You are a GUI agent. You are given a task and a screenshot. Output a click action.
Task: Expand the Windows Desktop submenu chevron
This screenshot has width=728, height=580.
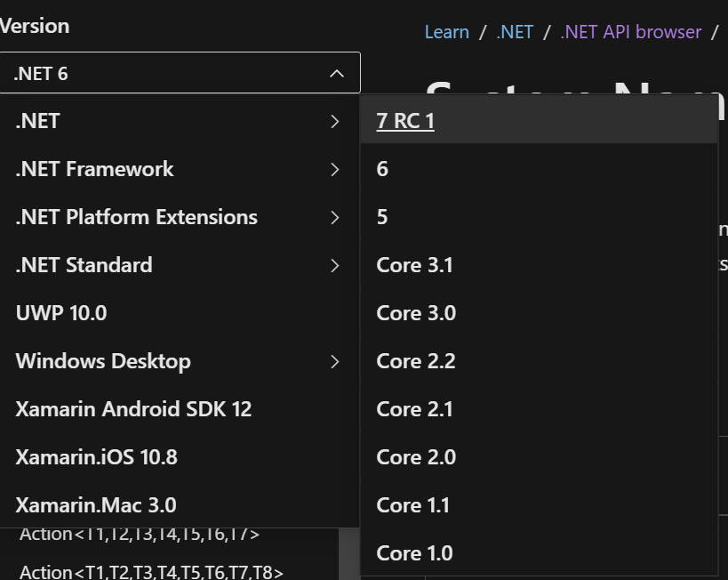tap(334, 362)
